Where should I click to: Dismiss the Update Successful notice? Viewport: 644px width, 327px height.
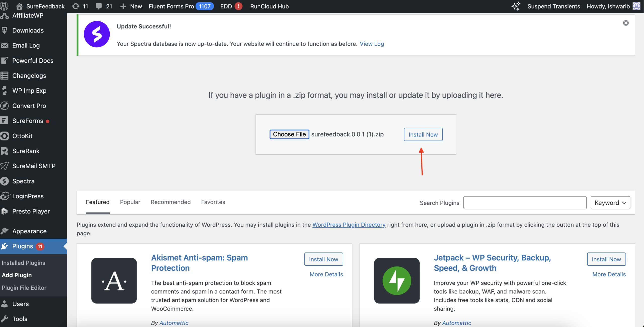[626, 23]
